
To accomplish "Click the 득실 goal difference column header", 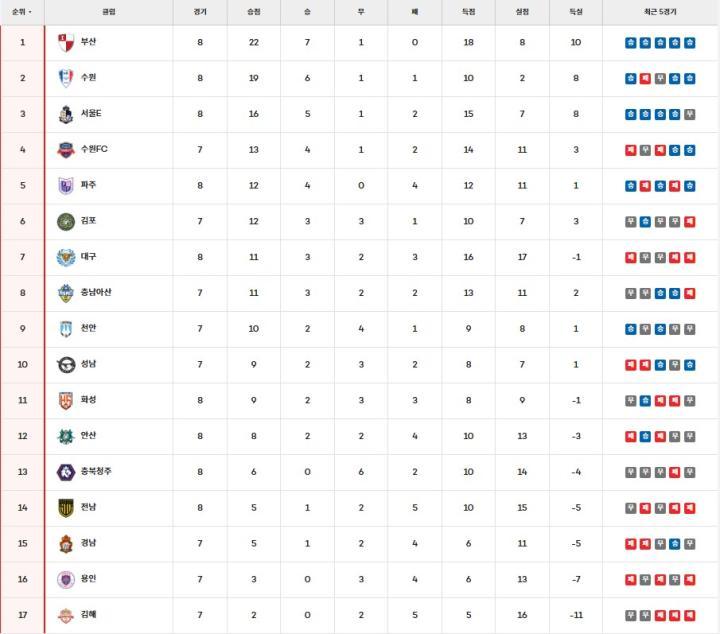I will click(575, 12).
